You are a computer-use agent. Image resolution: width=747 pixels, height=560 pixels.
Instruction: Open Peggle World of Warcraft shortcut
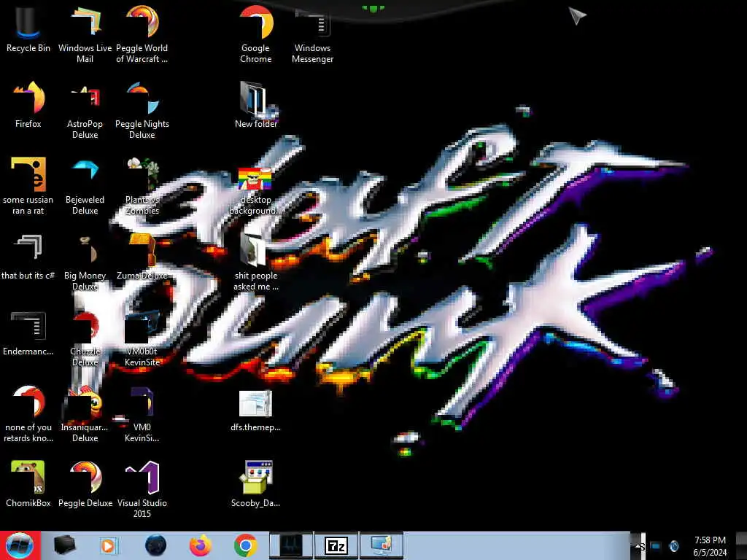tap(142, 34)
